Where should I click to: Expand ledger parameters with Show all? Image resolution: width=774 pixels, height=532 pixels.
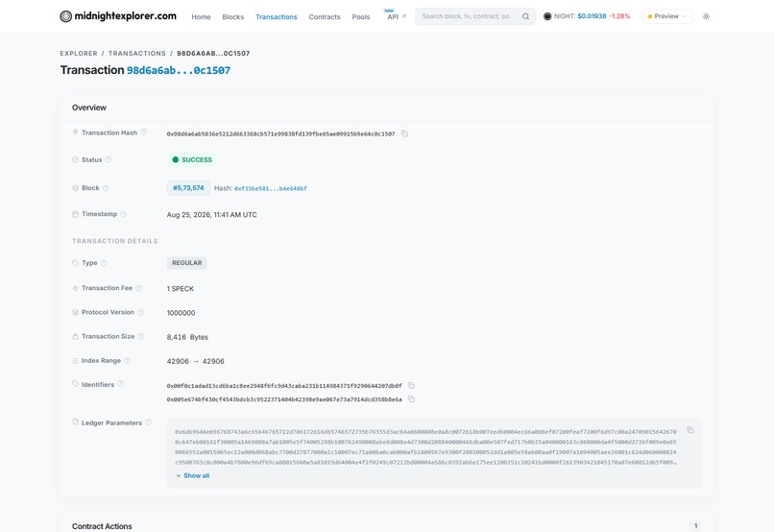click(192, 475)
